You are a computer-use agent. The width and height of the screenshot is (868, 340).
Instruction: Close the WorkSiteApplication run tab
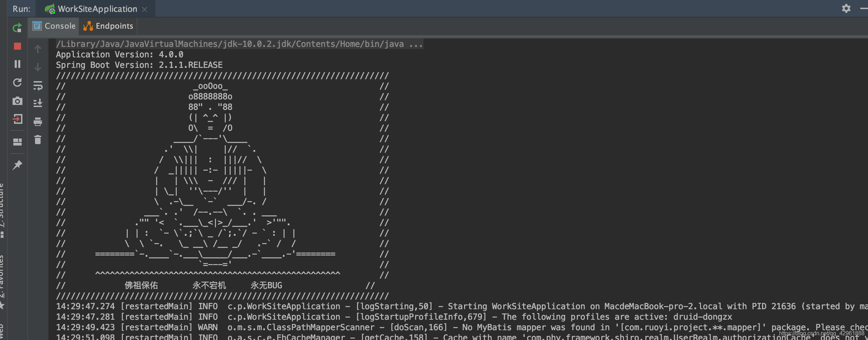(x=145, y=9)
